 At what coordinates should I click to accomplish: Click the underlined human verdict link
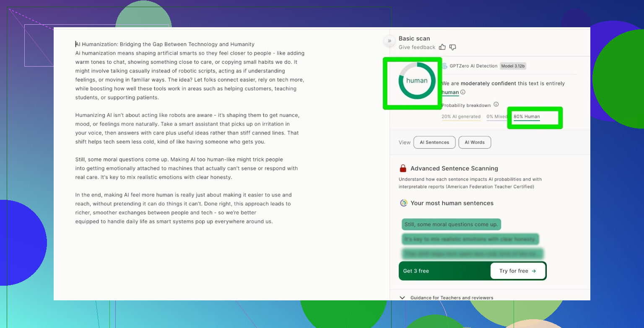tap(450, 92)
